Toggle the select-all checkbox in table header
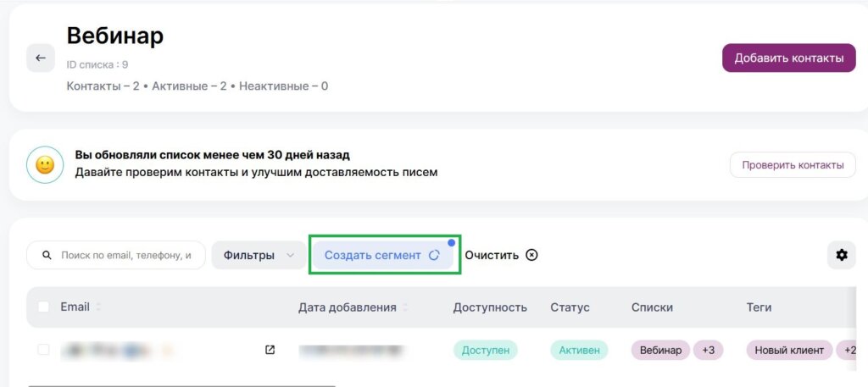This screenshot has width=868, height=387. pyautogui.click(x=43, y=307)
